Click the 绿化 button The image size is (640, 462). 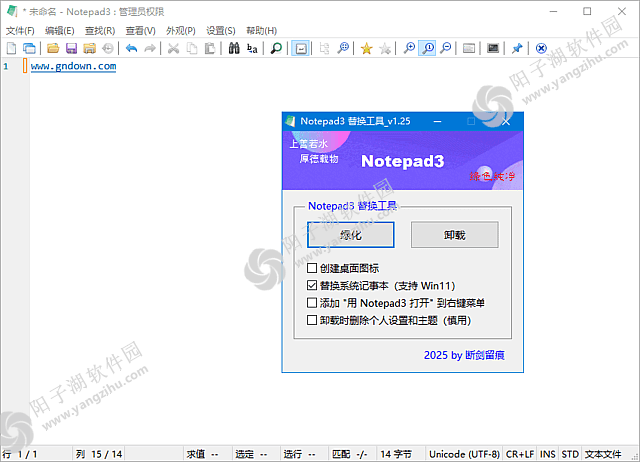(x=351, y=235)
